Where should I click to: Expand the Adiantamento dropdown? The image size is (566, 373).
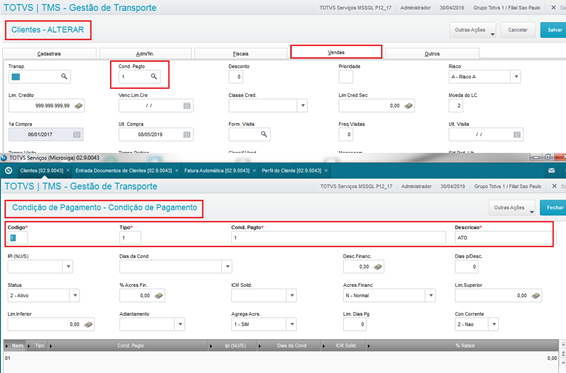(180, 325)
